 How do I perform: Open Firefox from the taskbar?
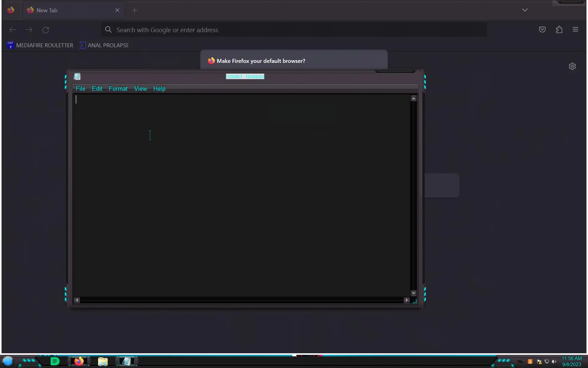coord(79,361)
